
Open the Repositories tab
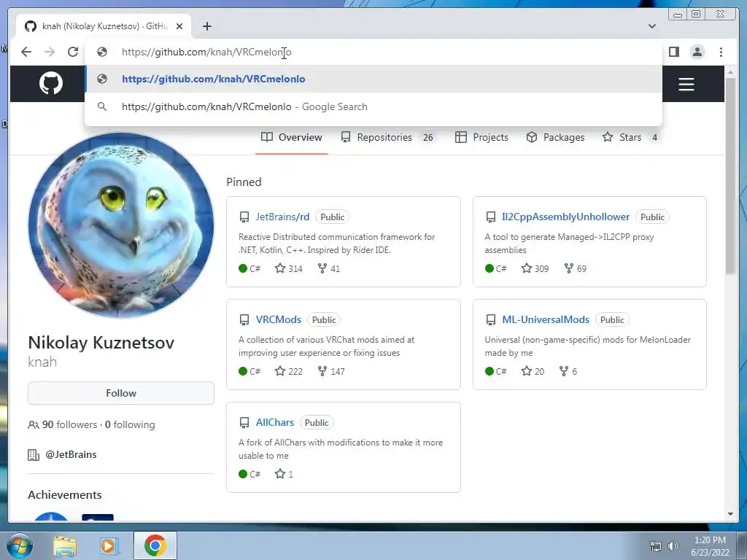point(387,137)
